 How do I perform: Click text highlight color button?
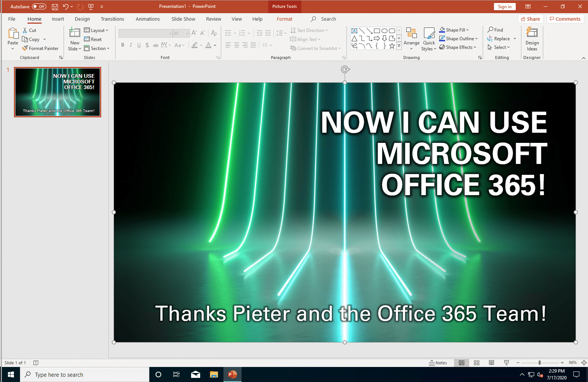click(194, 45)
